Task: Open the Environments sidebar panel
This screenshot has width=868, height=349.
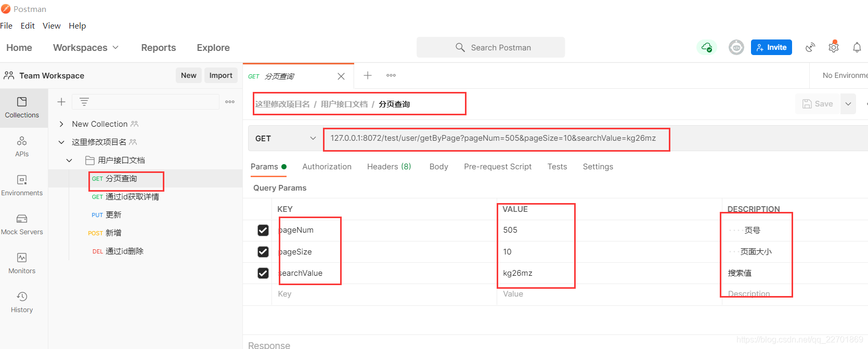Action: 22,185
